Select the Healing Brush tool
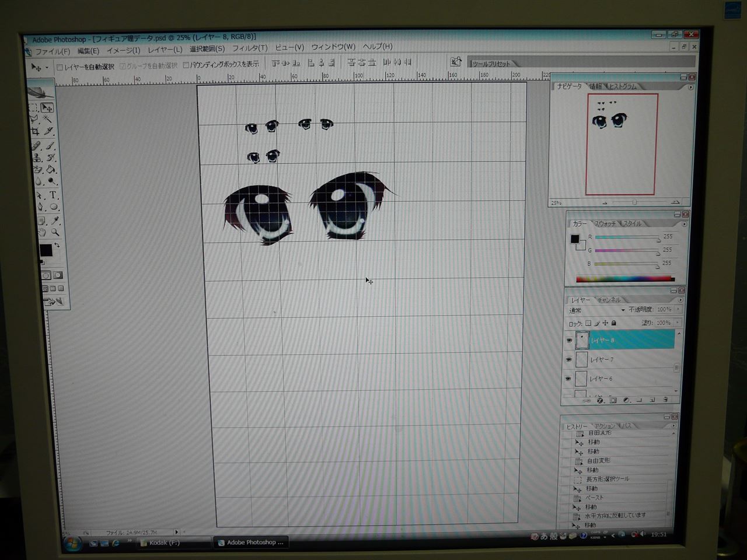The width and height of the screenshot is (747, 560). pos(36,146)
